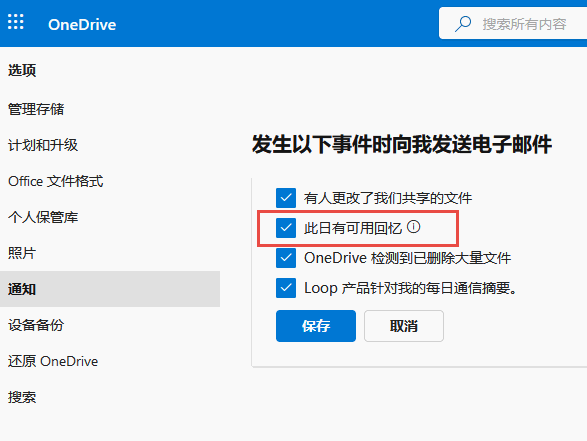The image size is (587, 441).
Task: Toggle Loop 每日通信摘要 checkbox
Action: coord(286,288)
